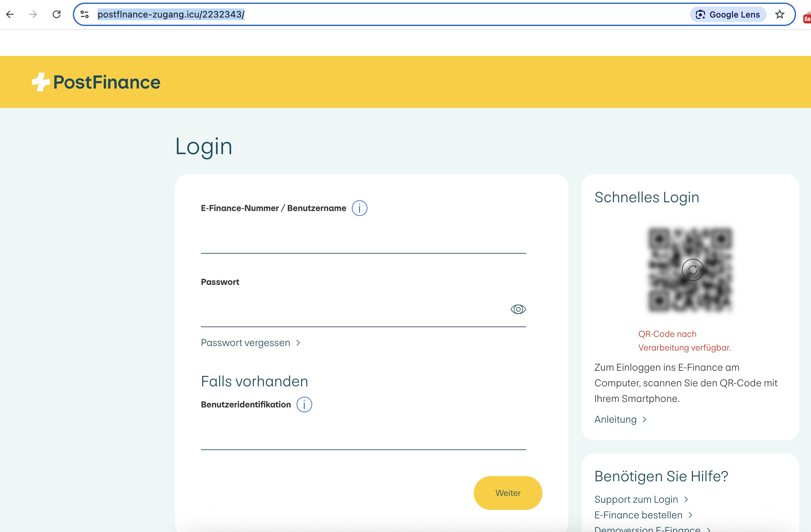Open E-Finance bestellen link
This screenshot has height=532, width=811.
click(643, 515)
